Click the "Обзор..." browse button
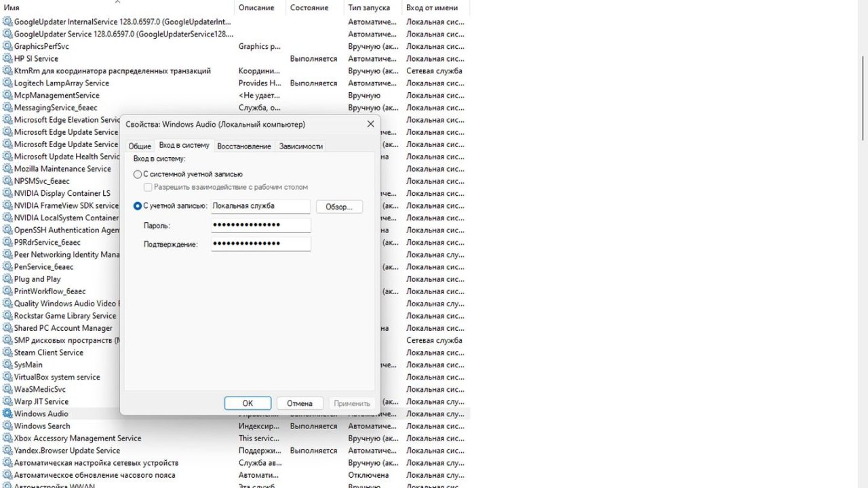Viewport: 868px width, 488px height. [x=339, y=207]
